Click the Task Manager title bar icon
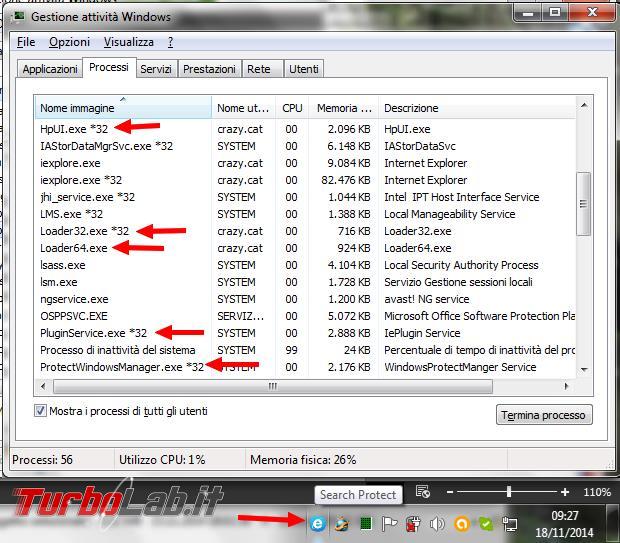 tap(18, 16)
